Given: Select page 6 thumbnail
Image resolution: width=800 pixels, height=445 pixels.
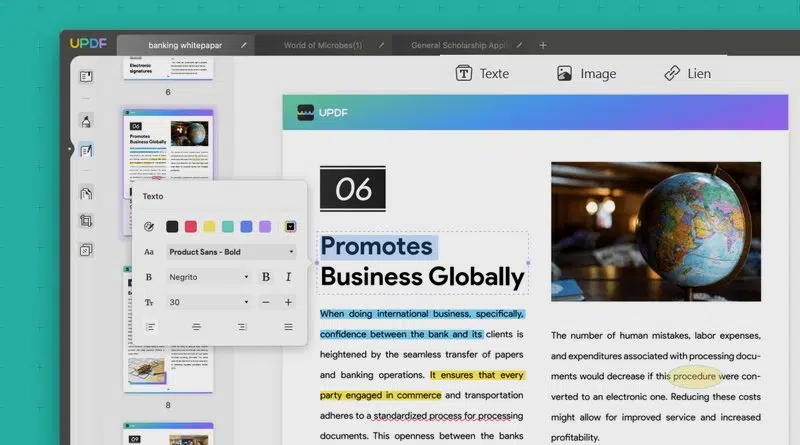Looking at the screenshot, I should [x=168, y=68].
